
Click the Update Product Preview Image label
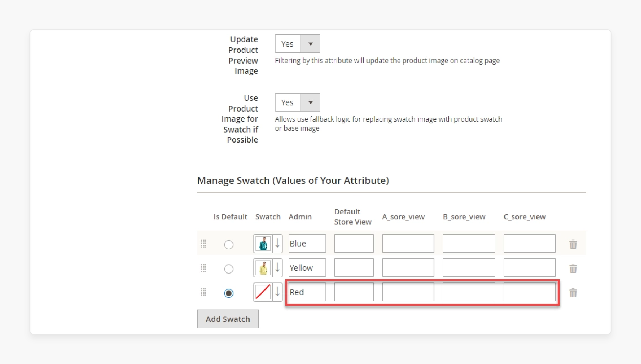point(243,55)
